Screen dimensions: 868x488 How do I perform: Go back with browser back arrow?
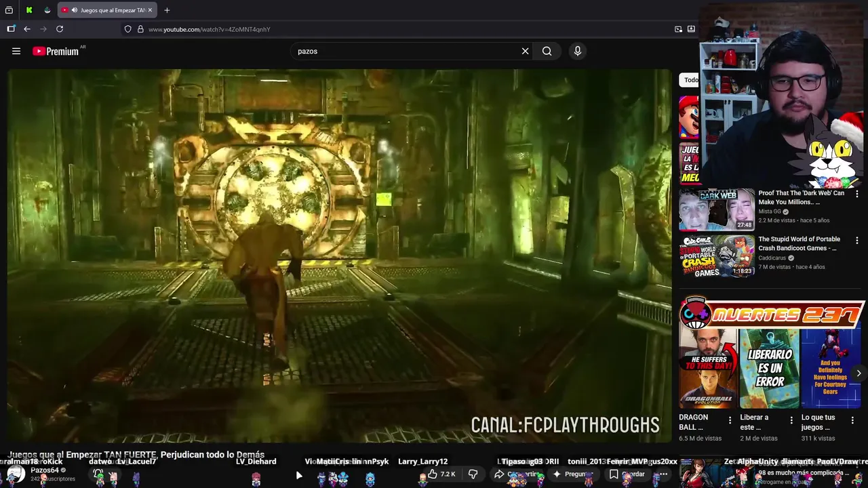click(x=27, y=29)
